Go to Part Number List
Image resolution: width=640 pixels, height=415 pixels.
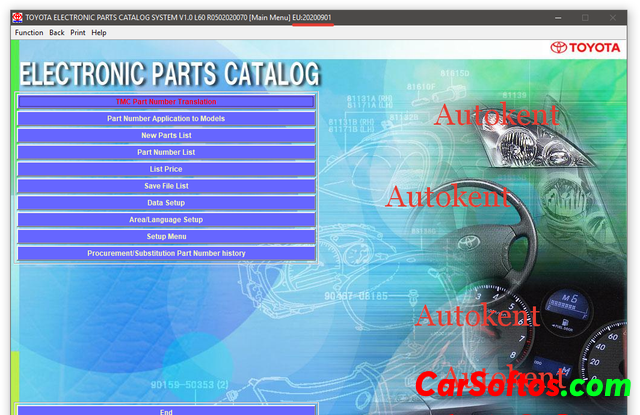166,152
